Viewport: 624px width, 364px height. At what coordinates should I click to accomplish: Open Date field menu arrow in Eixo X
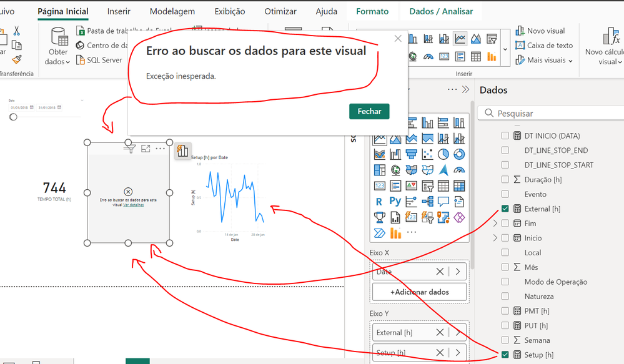pyautogui.click(x=458, y=272)
